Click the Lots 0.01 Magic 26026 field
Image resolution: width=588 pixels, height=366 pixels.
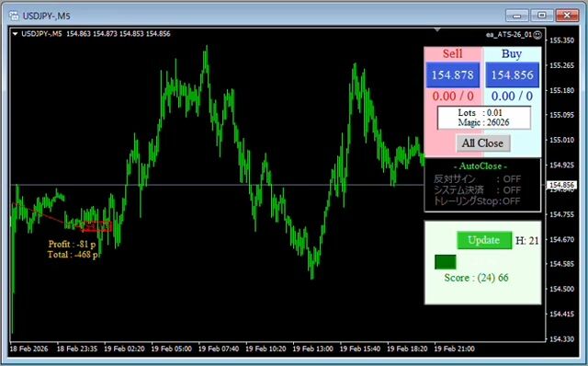tap(484, 118)
